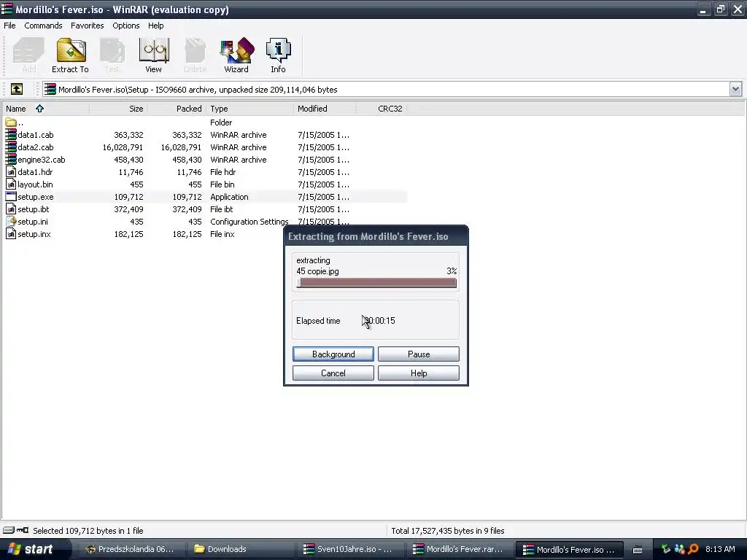Cancel the extraction
Viewport: 747px width, 560px height.
pyautogui.click(x=333, y=373)
